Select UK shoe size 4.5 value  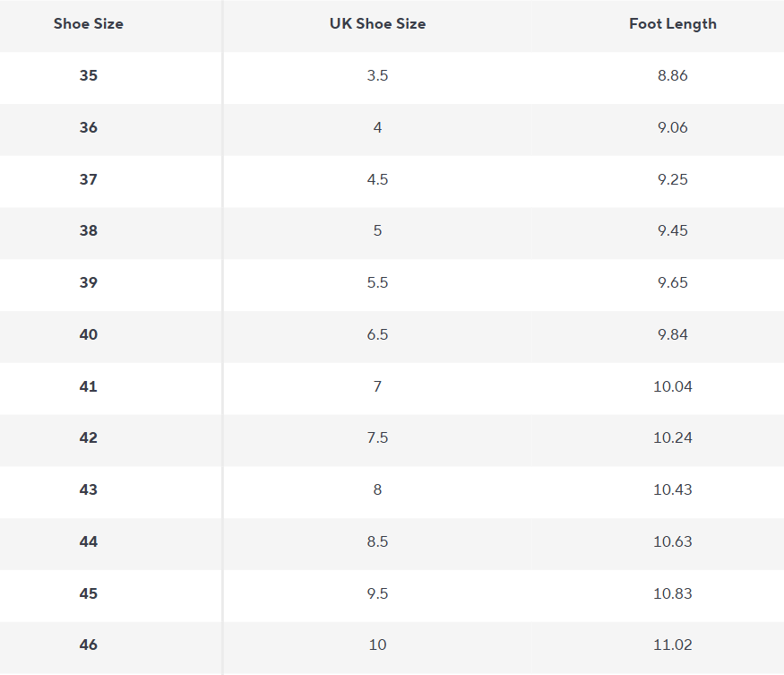(377, 179)
